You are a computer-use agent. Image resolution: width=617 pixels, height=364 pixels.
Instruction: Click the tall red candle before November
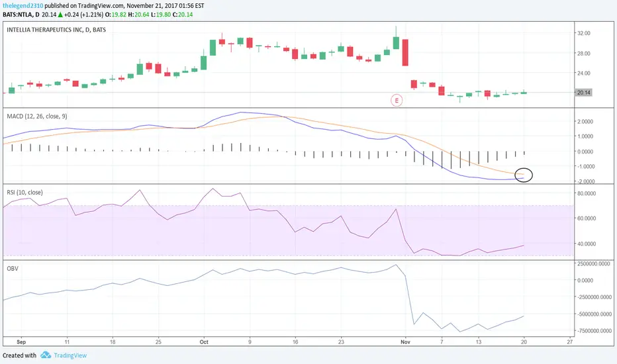pos(405,52)
